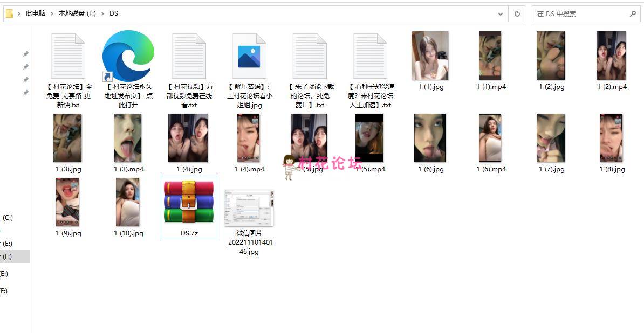Select the 【村花视频】万部视频 text file
The image size is (644, 333).
click(x=189, y=56)
